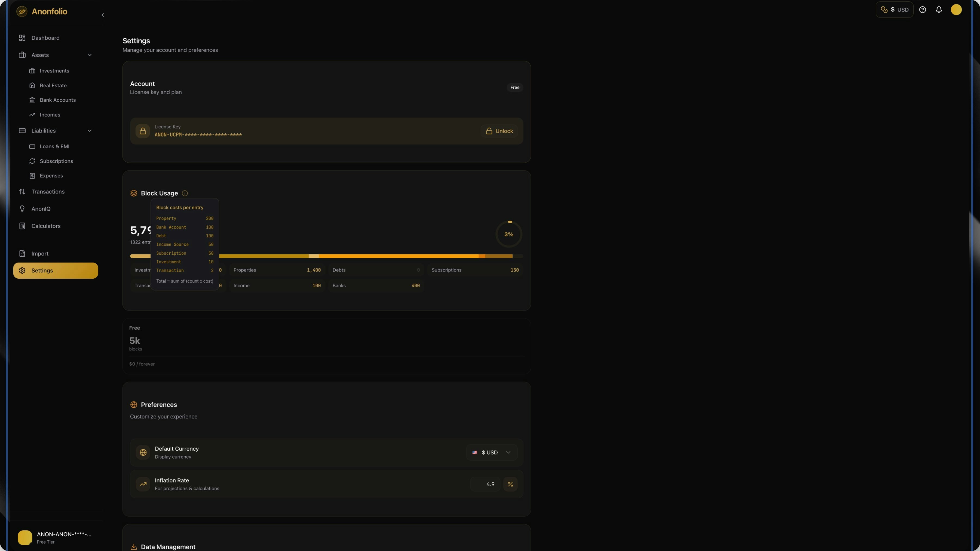Click the profile avatar in the top right
Screen dimensions: 980x551
pyautogui.click(x=956, y=10)
